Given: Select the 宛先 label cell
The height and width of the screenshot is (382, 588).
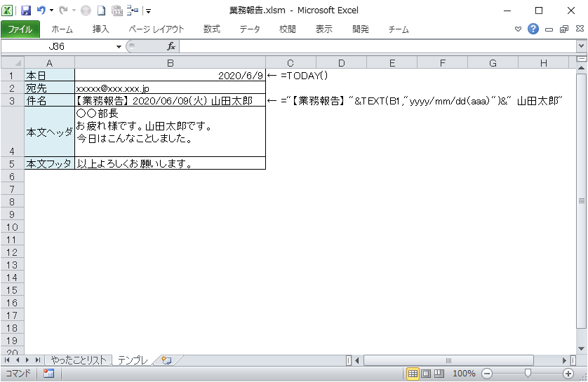Looking at the screenshot, I should pos(50,88).
